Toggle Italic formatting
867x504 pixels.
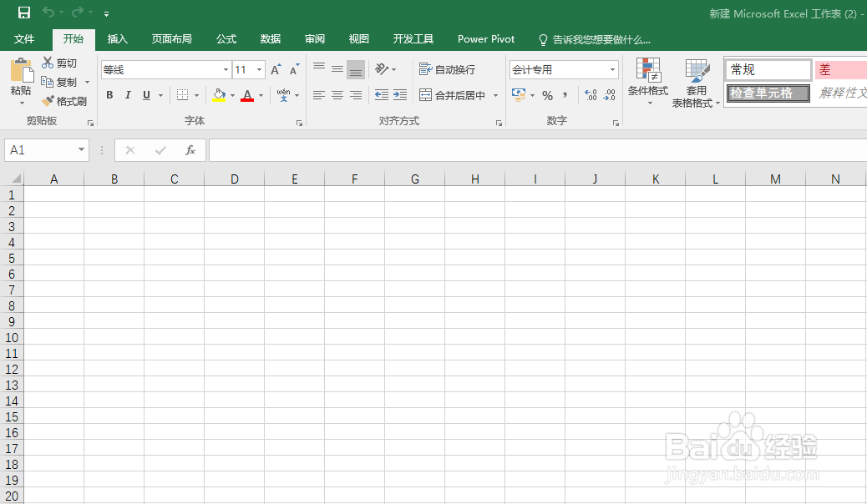tap(128, 95)
